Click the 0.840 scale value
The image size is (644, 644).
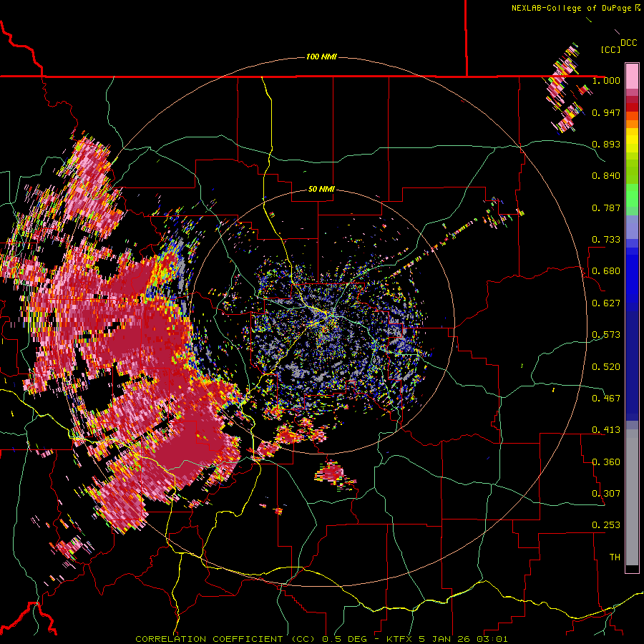pos(606,175)
